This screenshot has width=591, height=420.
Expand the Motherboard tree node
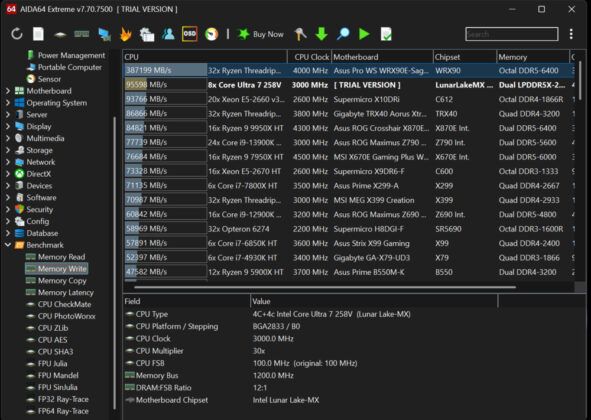click(8, 91)
